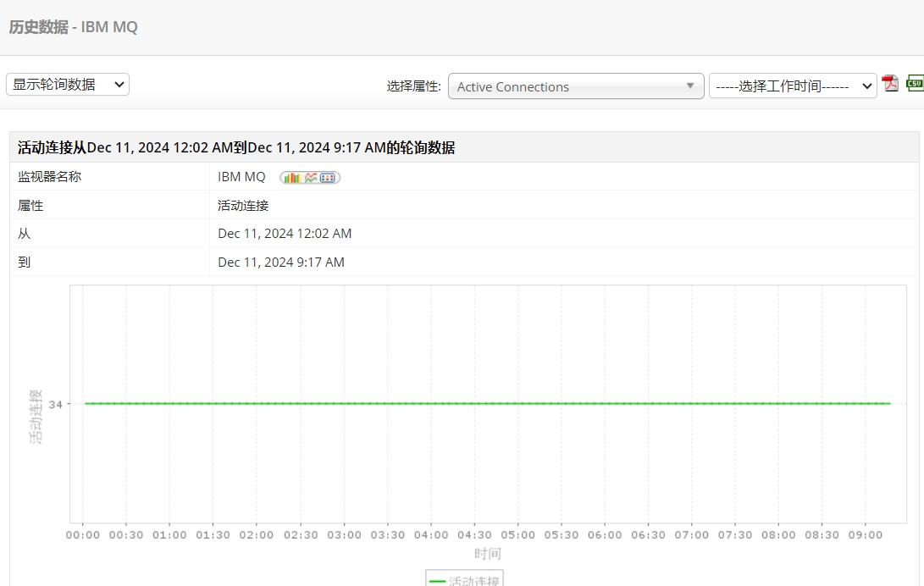Click the 00:00 time axis label
Image resolution: width=924 pixels, height=586 pixels.
pos(82,534)
